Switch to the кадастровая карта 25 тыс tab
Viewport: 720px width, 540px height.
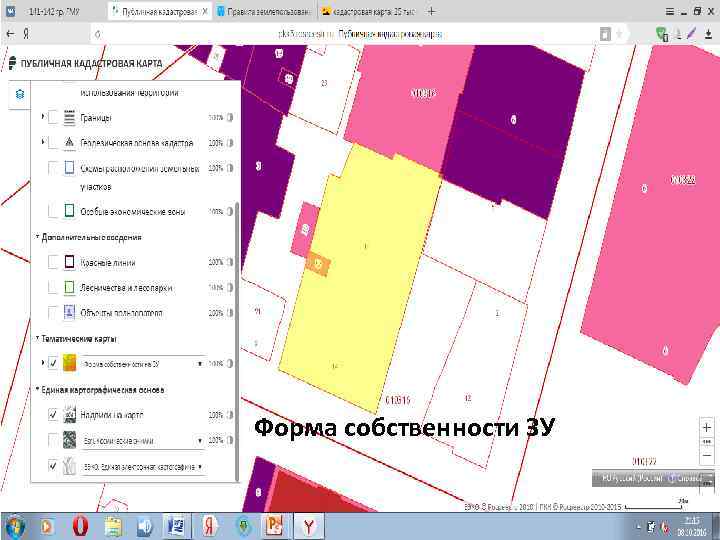click(x=369, y=12)
